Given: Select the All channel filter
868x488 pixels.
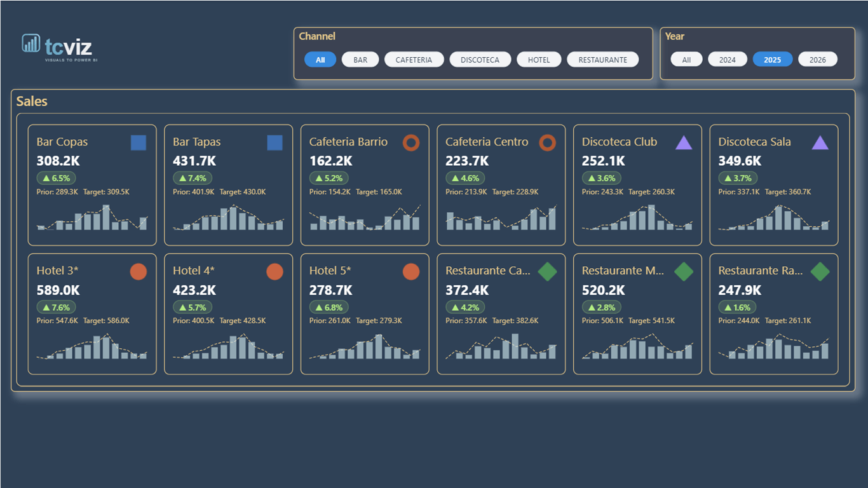Looking at the screenshot, I should 320,60.
